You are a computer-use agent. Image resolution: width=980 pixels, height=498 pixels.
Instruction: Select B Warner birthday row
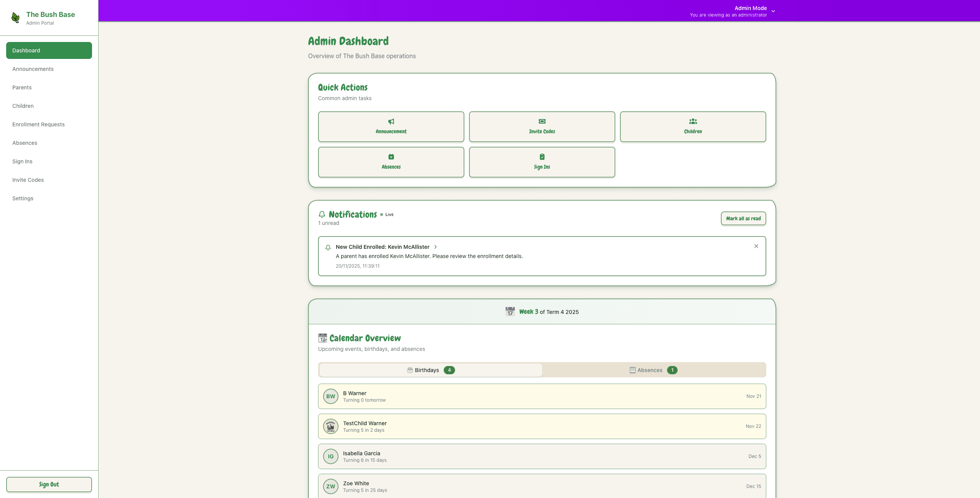coord(542,396)
